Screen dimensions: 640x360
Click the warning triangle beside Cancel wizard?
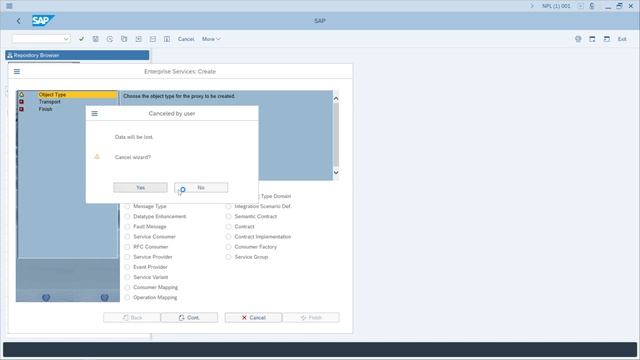[x=97, y=157]
